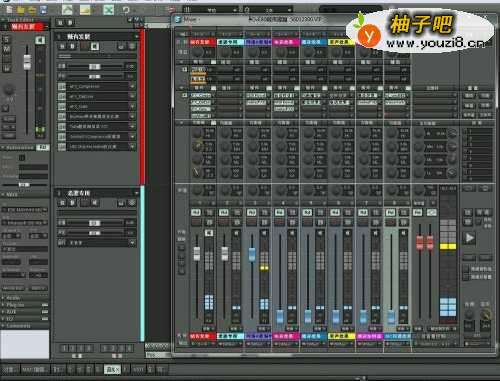Toggle the white input monitor button on track one
Image resolution: width=500 pixels, height=381 pixels.
coord(95,46)
